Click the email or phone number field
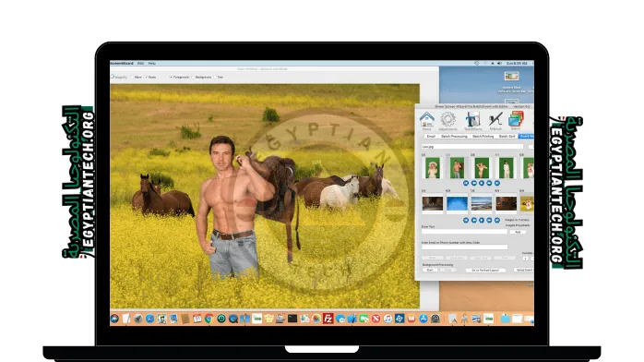The image size is (644, 362). (464, 247)
